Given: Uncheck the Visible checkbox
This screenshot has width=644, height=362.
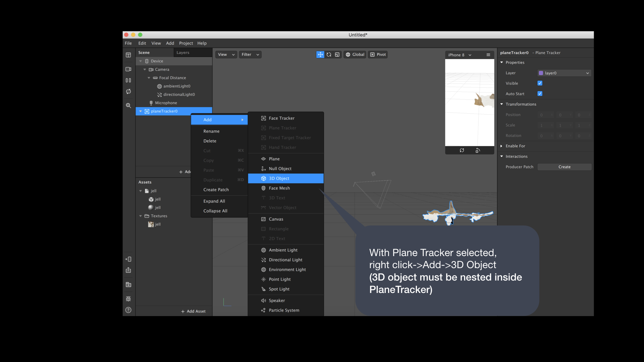Looking at the screenshot, I should coord(540,83).
